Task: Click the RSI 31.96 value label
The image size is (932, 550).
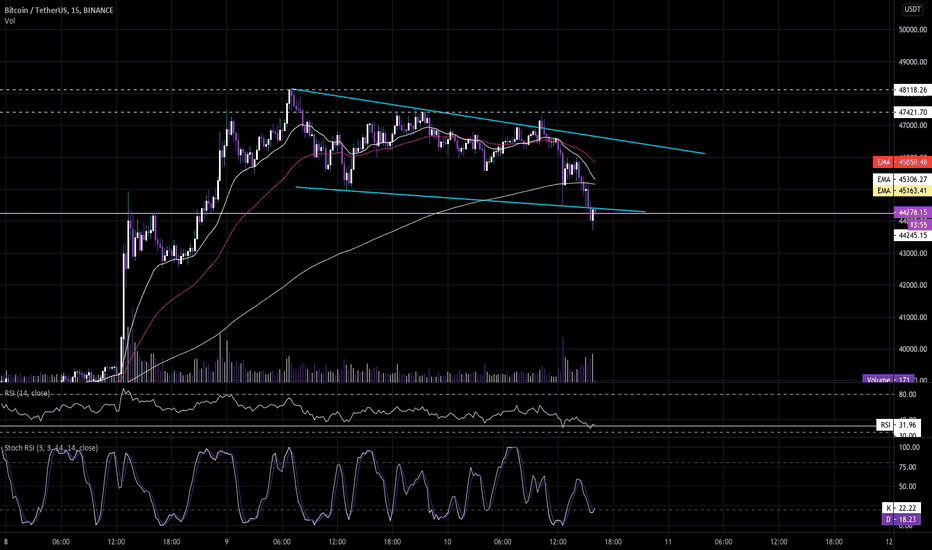Action: (898, 425)
